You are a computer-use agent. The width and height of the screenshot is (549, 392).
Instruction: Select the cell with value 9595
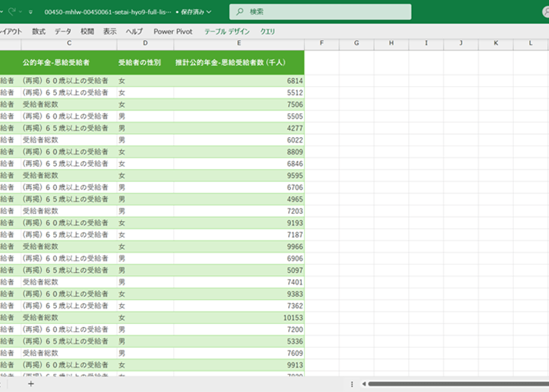tap(239, 176)
